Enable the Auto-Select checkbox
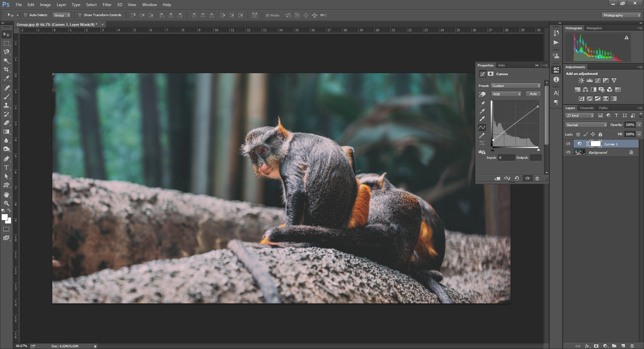Image resolution: width=644 pixels, height=349 pixels. coord(25,15)
